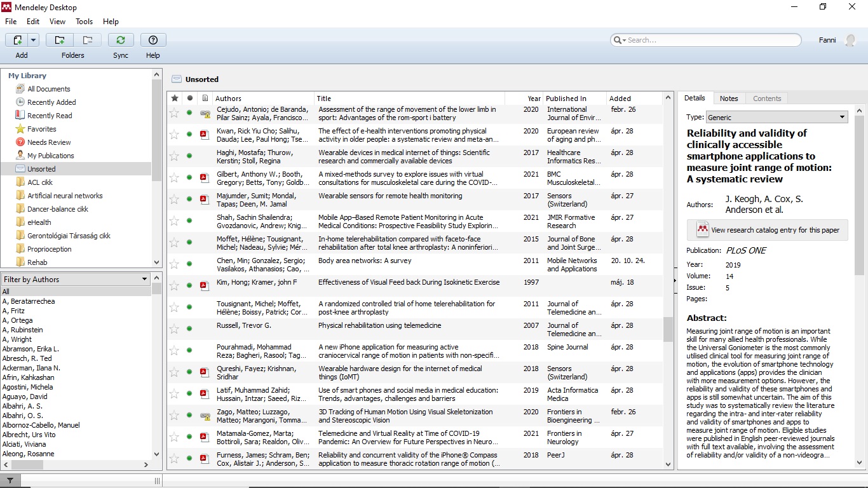Switch to the Contents tab

767,98
